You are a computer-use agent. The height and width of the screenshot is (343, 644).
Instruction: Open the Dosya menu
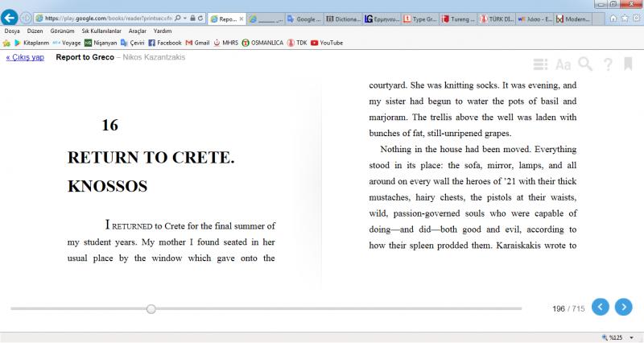12,31
